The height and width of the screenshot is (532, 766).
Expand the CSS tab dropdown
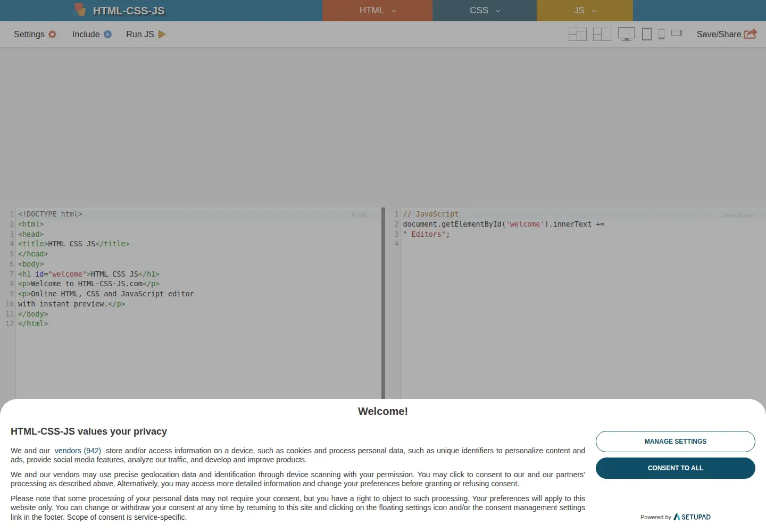[x=498, y=11]
